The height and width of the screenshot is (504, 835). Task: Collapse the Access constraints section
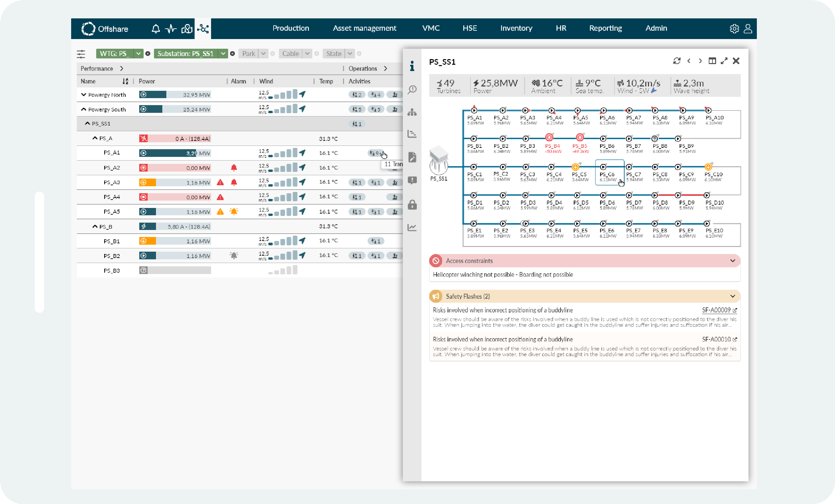pos(732,261)
